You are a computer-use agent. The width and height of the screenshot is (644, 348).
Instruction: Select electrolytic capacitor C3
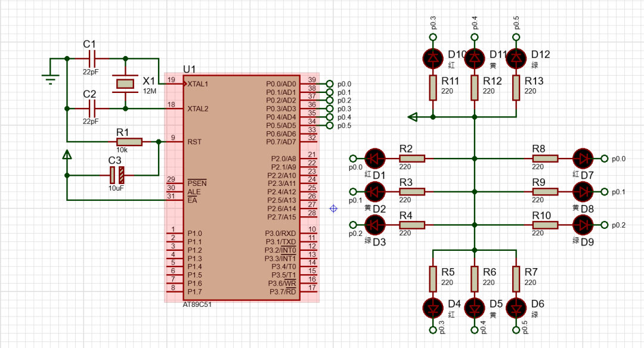pyautogui.click(x=117, y=175)
